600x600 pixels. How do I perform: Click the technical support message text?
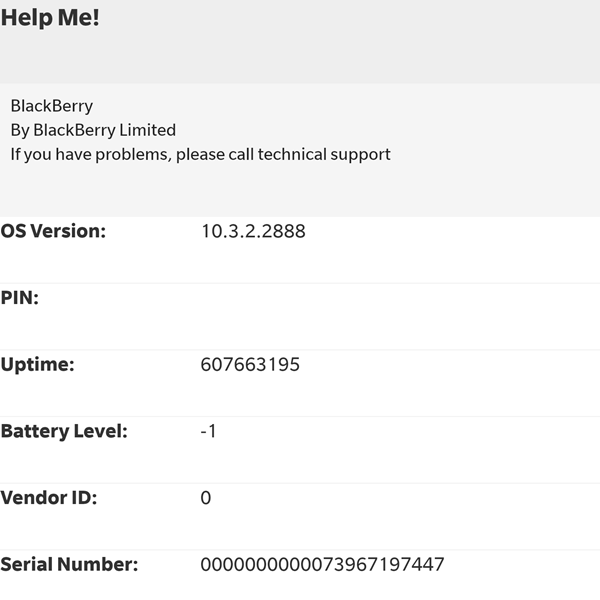200,155
